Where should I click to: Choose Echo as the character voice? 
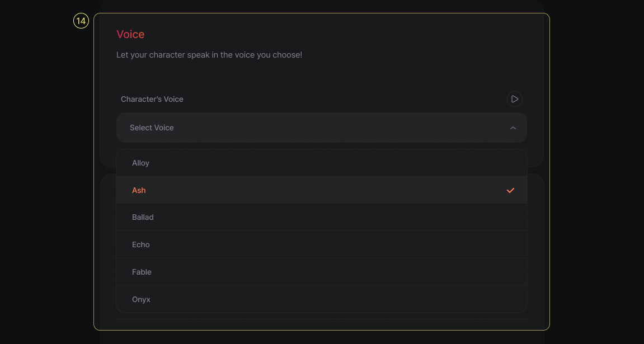(x=141, y=244)
